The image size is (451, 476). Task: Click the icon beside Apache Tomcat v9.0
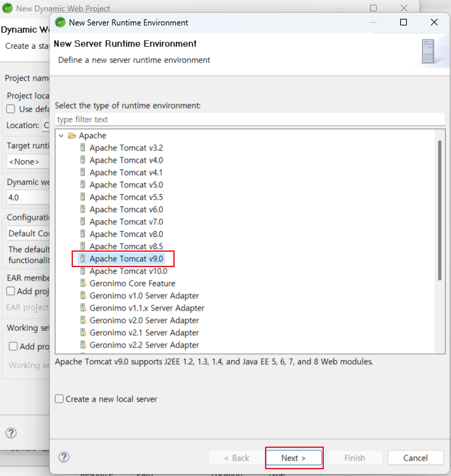coord(82,258)
